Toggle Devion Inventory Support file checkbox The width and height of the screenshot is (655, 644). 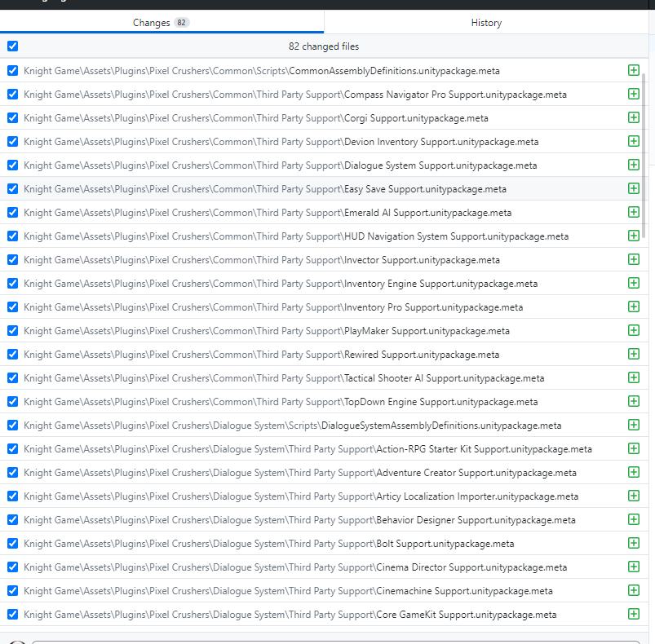point(12,142)
